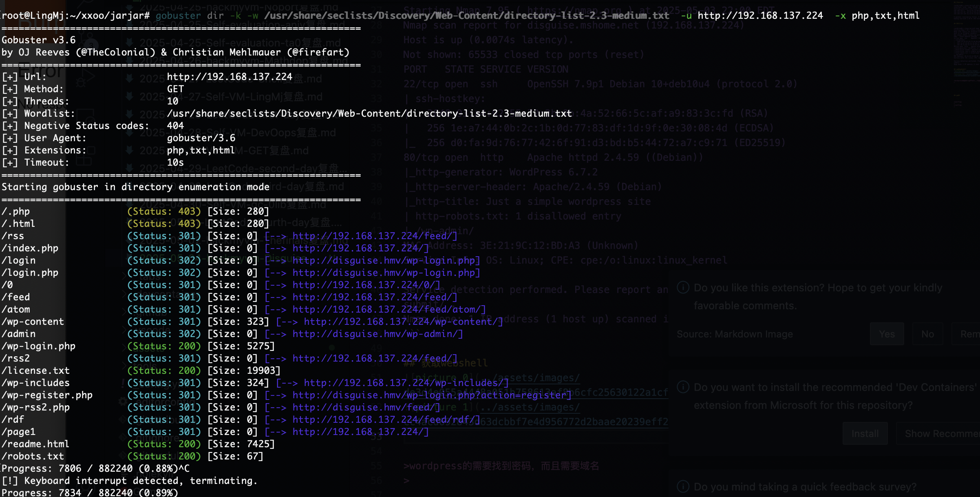This screenshot has height=497, width=980.
Task: Click the '/readme.html' result path
Action: (36, 444)
